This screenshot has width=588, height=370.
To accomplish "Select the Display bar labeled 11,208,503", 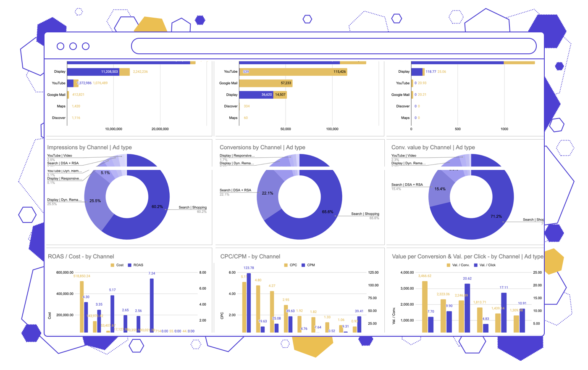I will 93,72.
